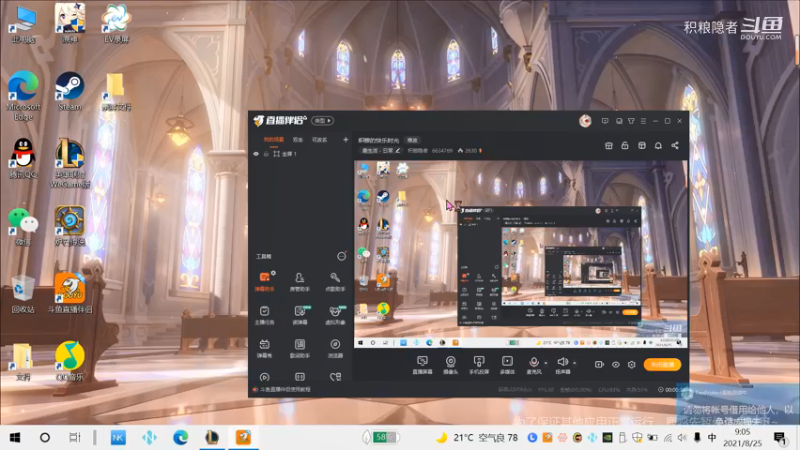Viewport: 800px width, 450px height.
Task: Click the share icon in stream info bar
Action: pos(675,145)
